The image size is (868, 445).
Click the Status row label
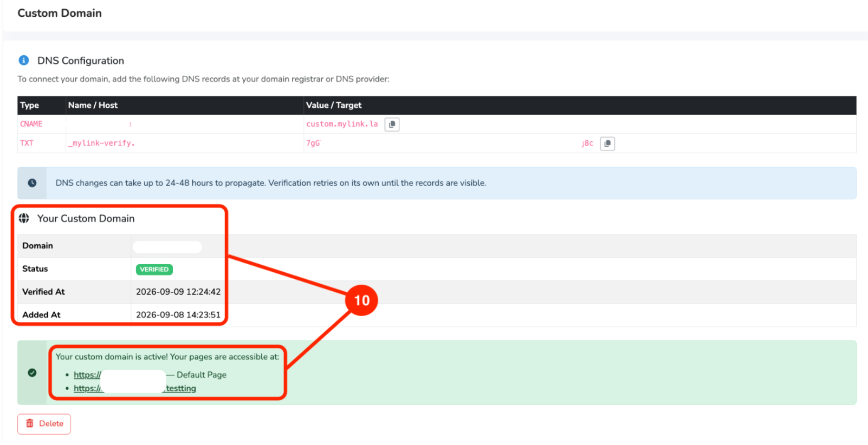(x=35, y=269)
